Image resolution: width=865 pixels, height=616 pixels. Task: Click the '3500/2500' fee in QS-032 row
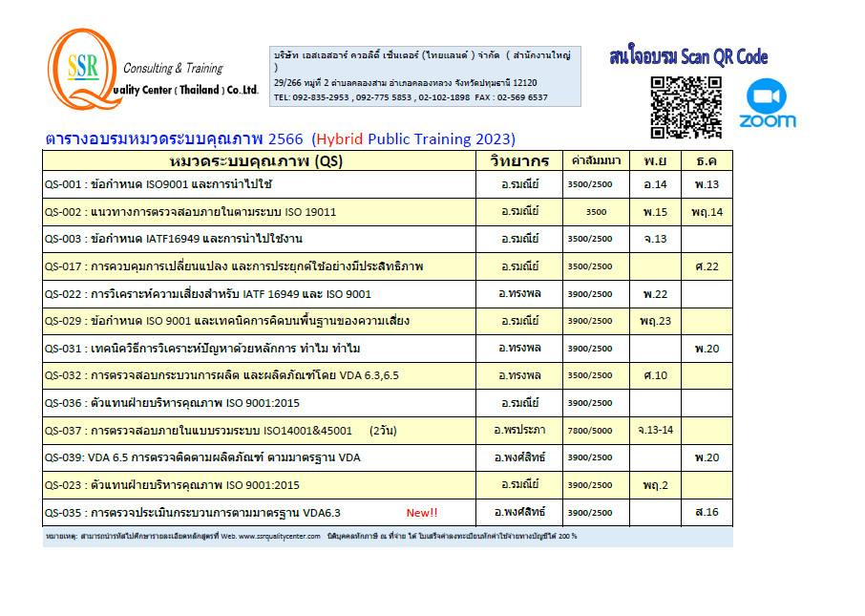coord(590,375)
